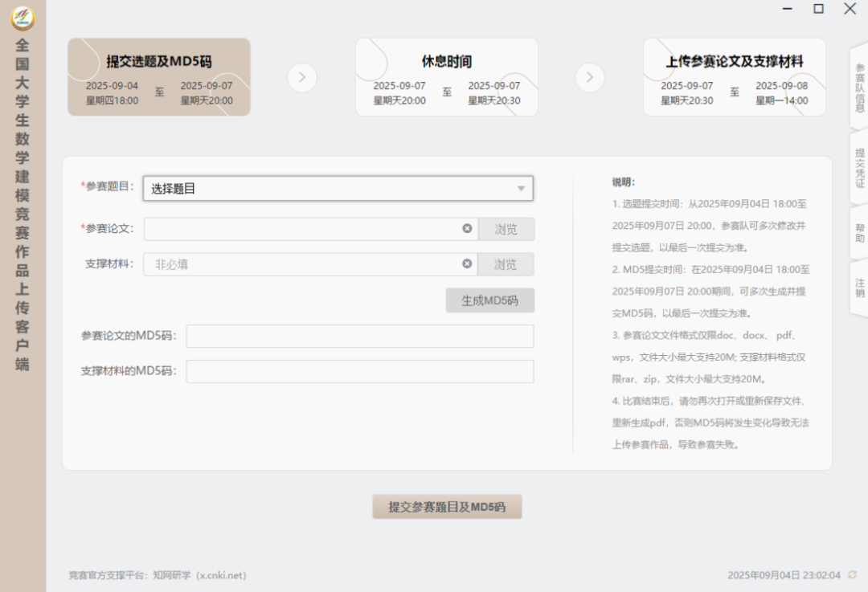Click the 注销 side tab

859,288
